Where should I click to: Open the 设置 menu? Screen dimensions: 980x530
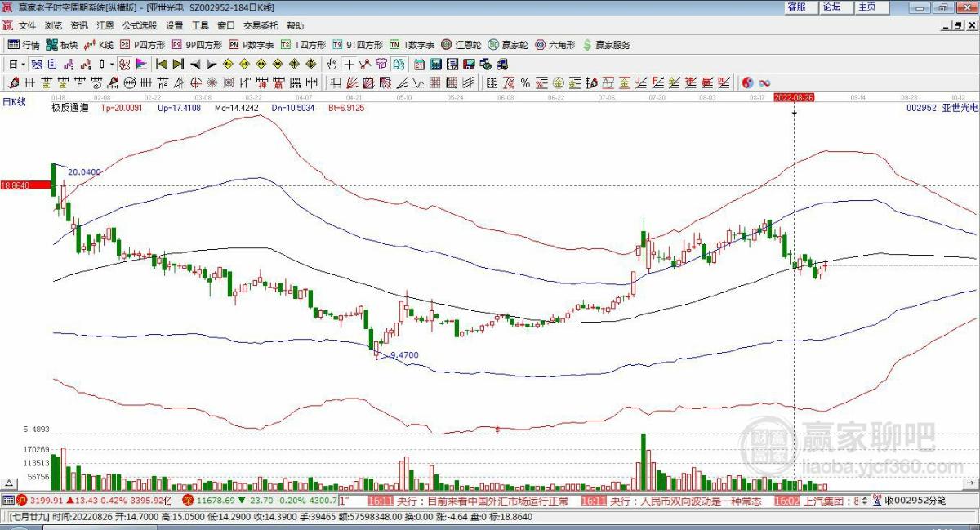coord(175,25)
